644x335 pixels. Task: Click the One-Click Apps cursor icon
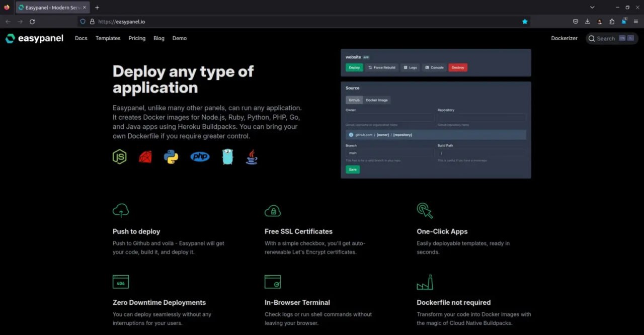click(x=424, y=210)
